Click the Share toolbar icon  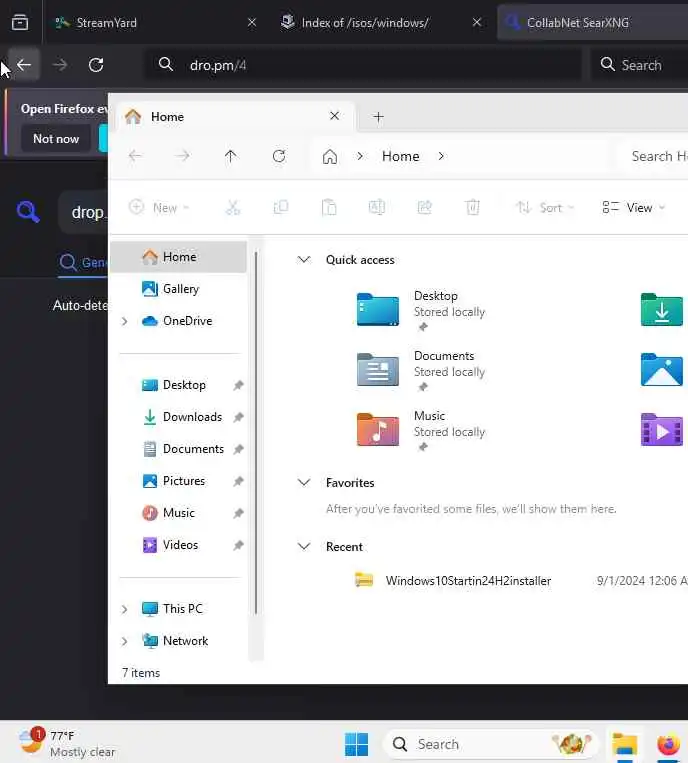tap(424, 207)
